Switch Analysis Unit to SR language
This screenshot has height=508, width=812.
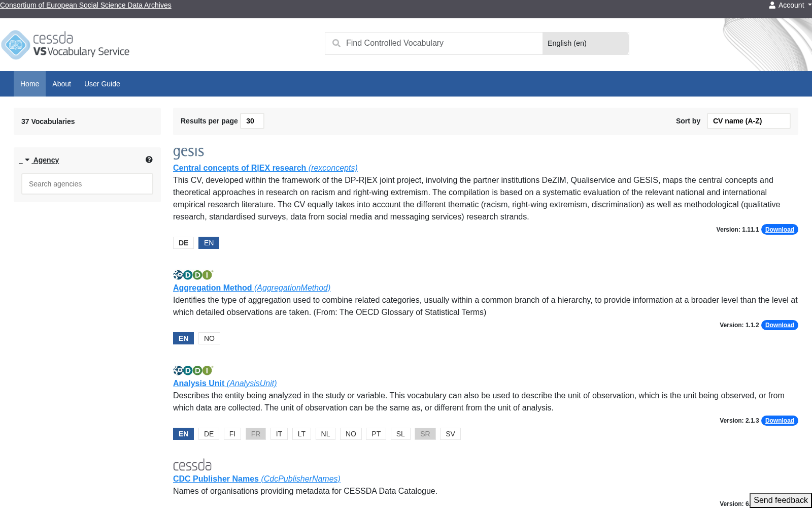pyautogui.click(x=425, y=434)
